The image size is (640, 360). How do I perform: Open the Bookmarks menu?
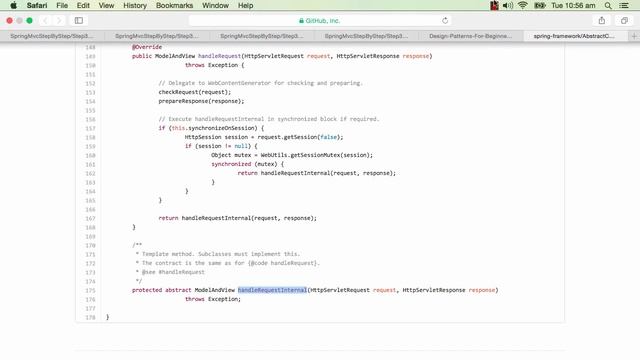[x=174, y=6]
